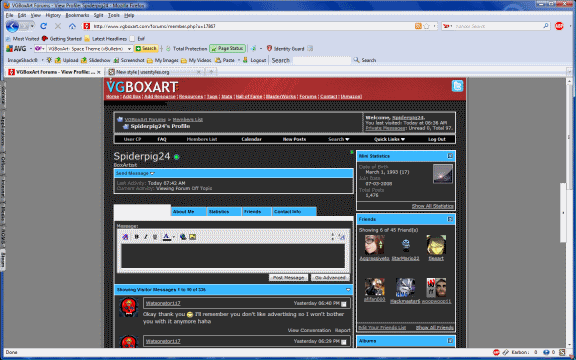This screenshot has height=360, width=576.
Task: Bookmark page with the star icon
Action: click(426, 26)
